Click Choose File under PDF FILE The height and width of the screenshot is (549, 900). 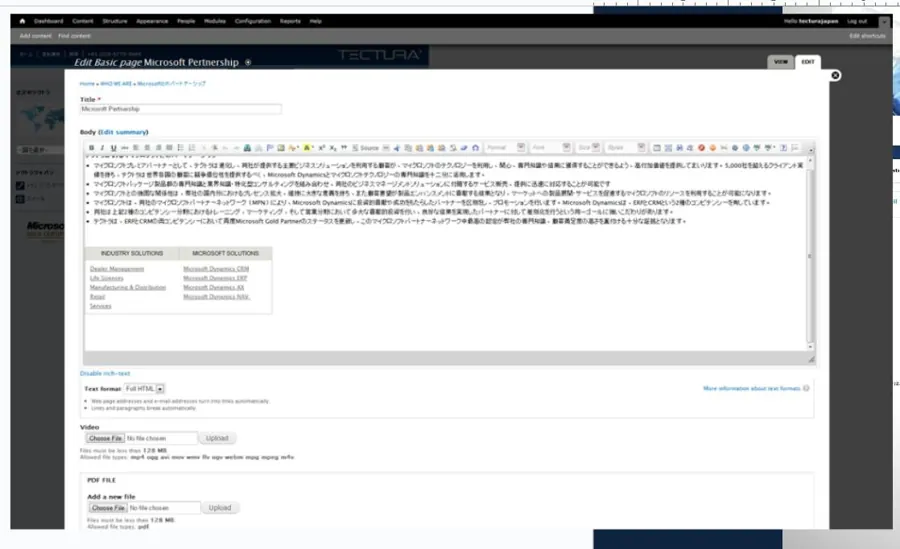click(x=108, y=508)
